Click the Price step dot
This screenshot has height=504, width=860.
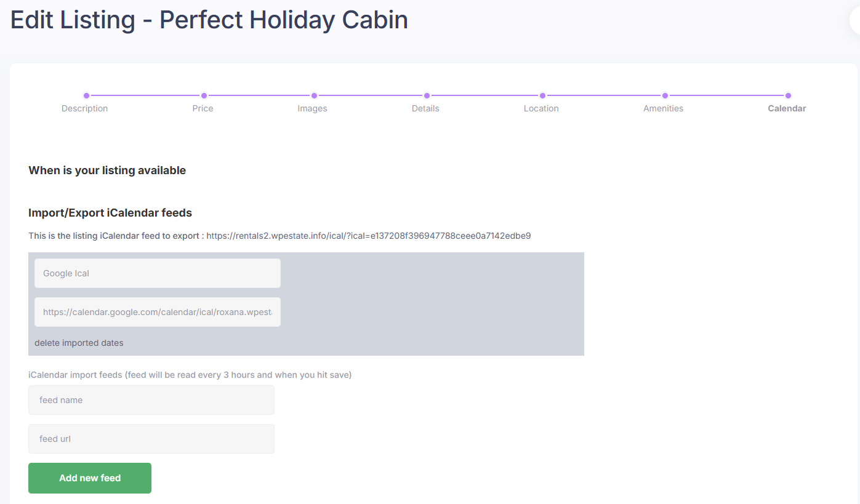pyautogui.click(x=204, y=95)
